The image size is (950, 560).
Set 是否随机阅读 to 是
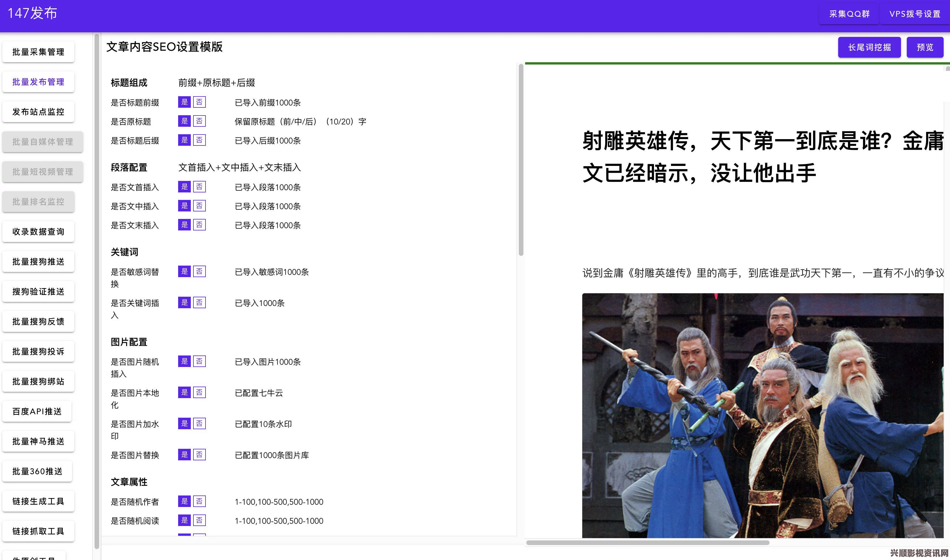pos(184,520)
